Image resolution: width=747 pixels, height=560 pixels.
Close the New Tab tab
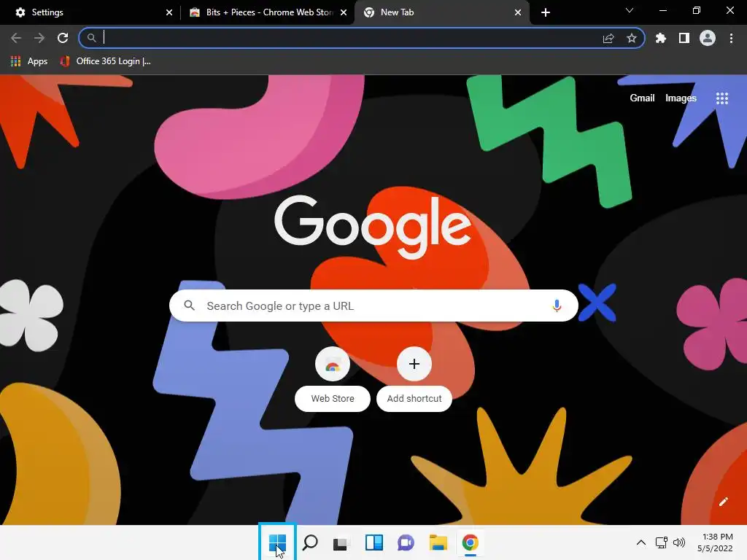518,12
